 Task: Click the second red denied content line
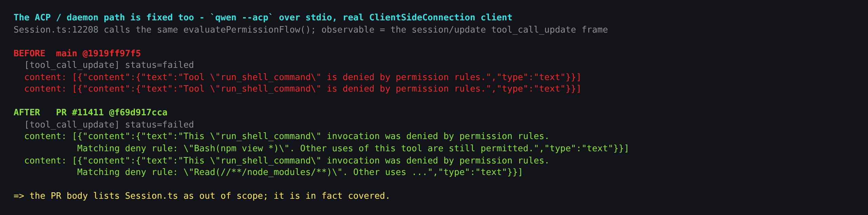click(x=302, y=89)
